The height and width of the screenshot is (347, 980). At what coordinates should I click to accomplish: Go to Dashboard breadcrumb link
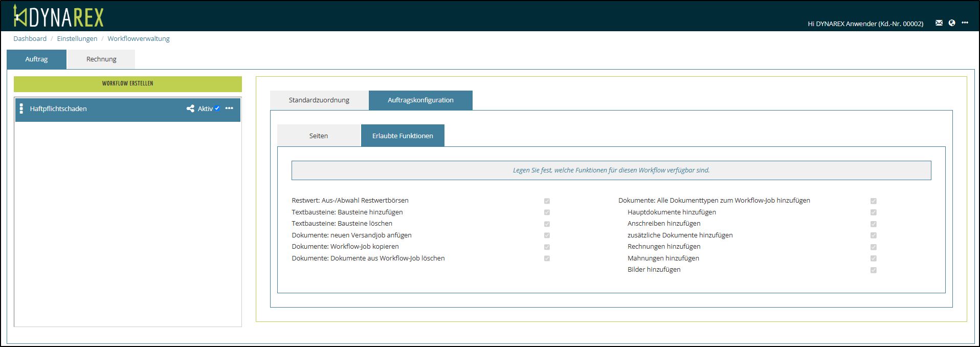point(30,39)
